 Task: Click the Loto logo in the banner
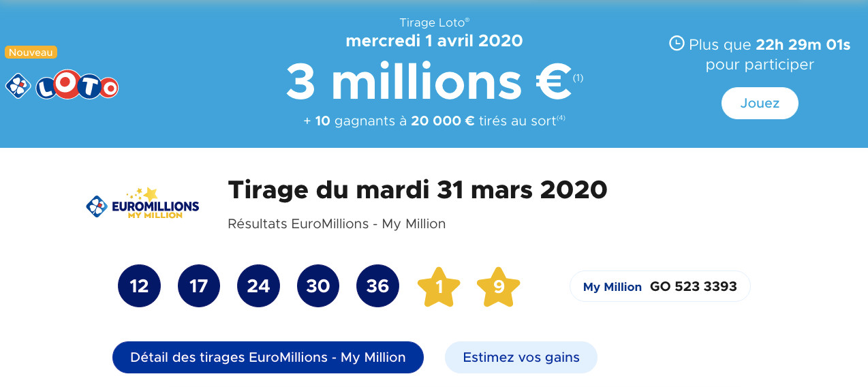pyautogui.click(x=77, y=86)
